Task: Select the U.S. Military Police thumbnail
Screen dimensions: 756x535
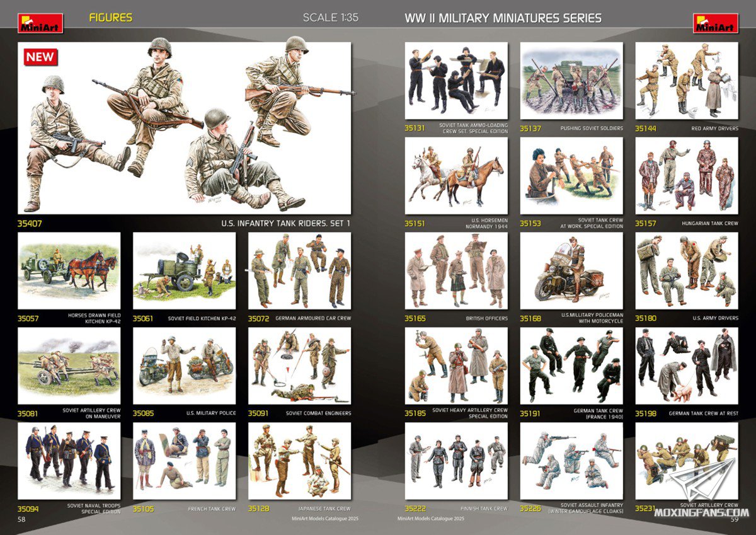Action: (184, 366)
